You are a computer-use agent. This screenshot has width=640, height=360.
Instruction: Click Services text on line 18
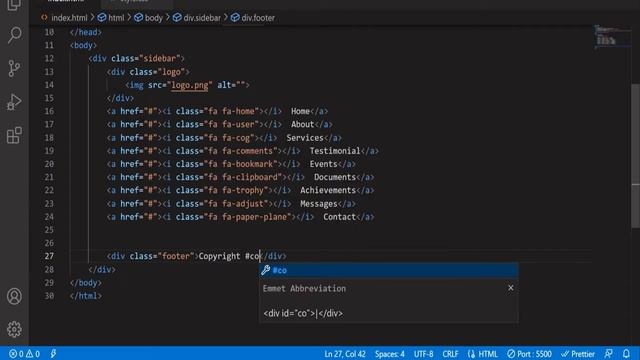[x=305, y=138]
